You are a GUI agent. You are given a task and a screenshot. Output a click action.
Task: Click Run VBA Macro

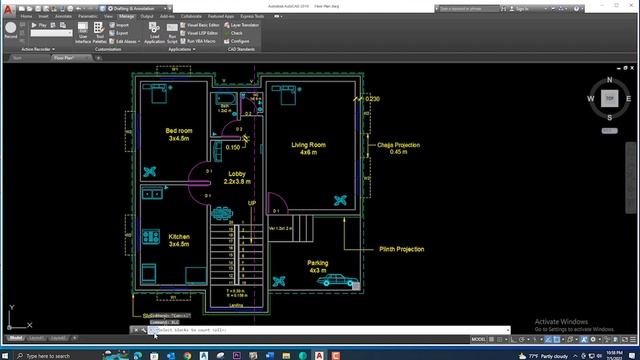coord(198,41)
